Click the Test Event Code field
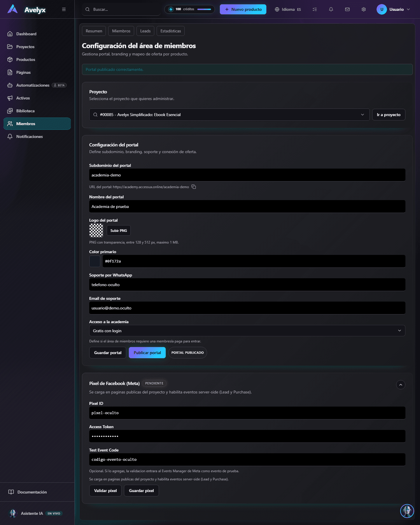Screen dimensions: 420x525 247,460
